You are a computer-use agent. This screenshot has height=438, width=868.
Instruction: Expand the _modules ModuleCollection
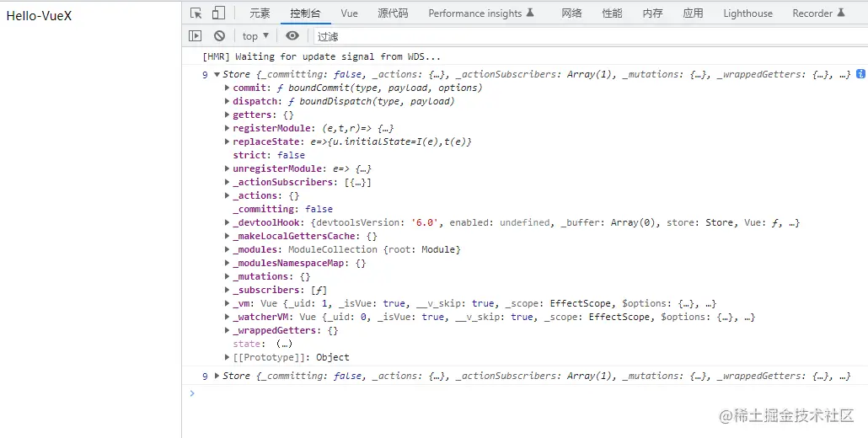(227, 249)
